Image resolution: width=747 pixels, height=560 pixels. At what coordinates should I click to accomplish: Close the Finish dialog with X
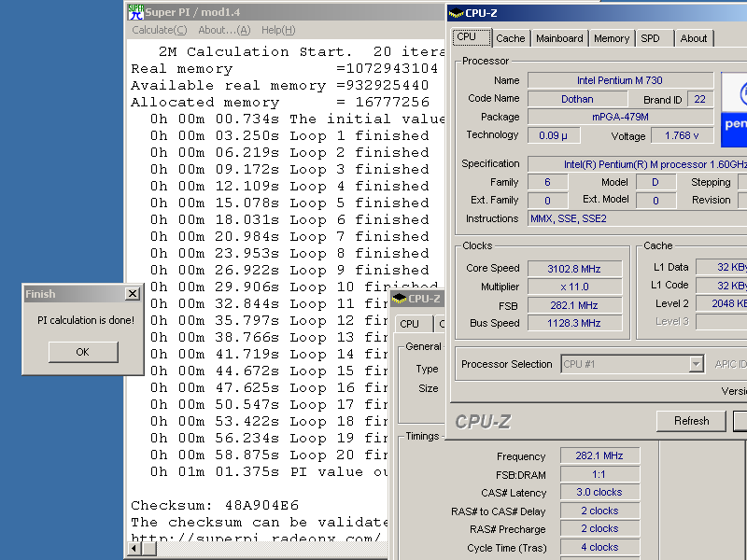[133, 294]
